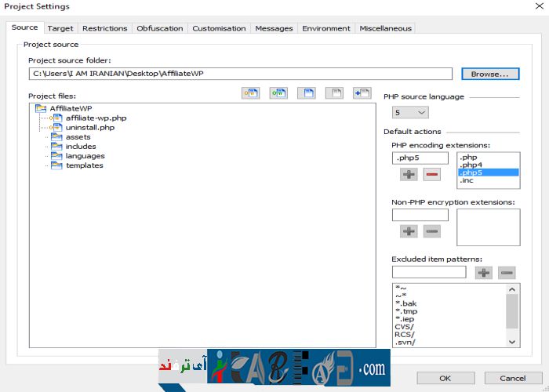Click the add-file icon with blue plus
The image size is (549, 392).
[362, 93]
